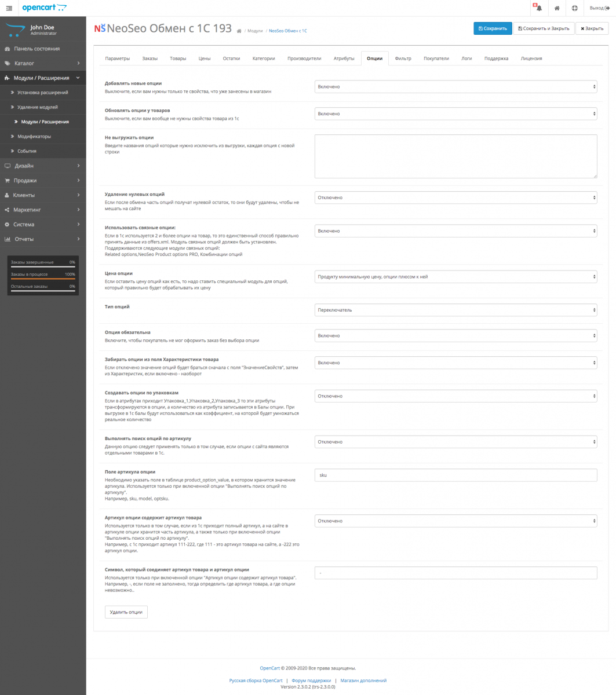Open События in sidebar

click(43, 151)
